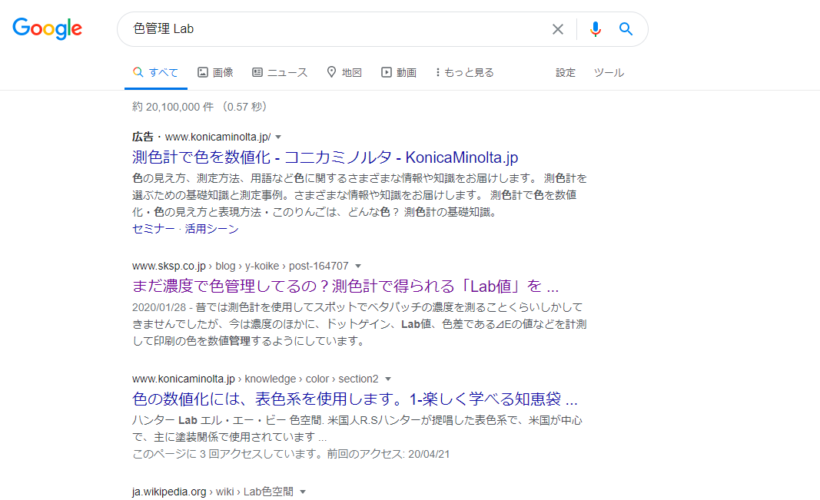This screenshot has width=820, height=500.
Task: Click the blue magnifier search button
Action: (626, 29)
